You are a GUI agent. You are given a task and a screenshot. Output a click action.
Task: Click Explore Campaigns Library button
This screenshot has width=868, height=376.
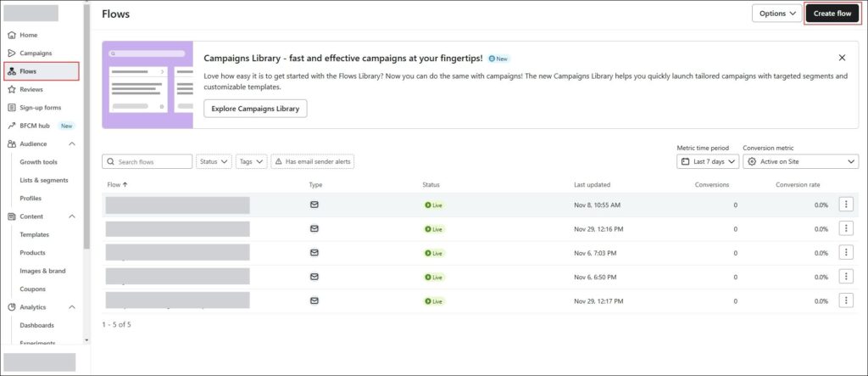pos(255,109)
